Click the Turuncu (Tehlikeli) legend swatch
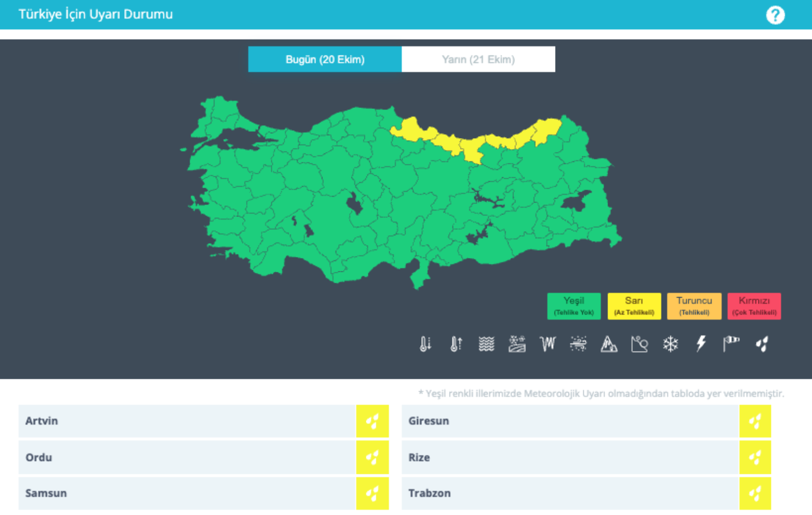812x515 pixels. point(694,306)
